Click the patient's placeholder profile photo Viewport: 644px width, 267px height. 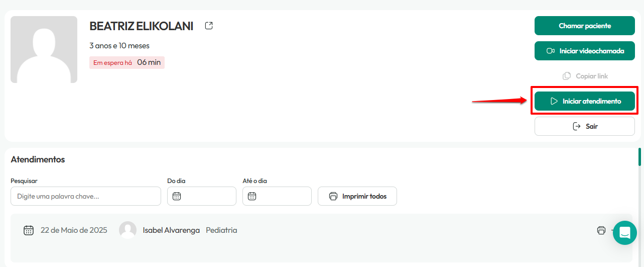(44, 49)
